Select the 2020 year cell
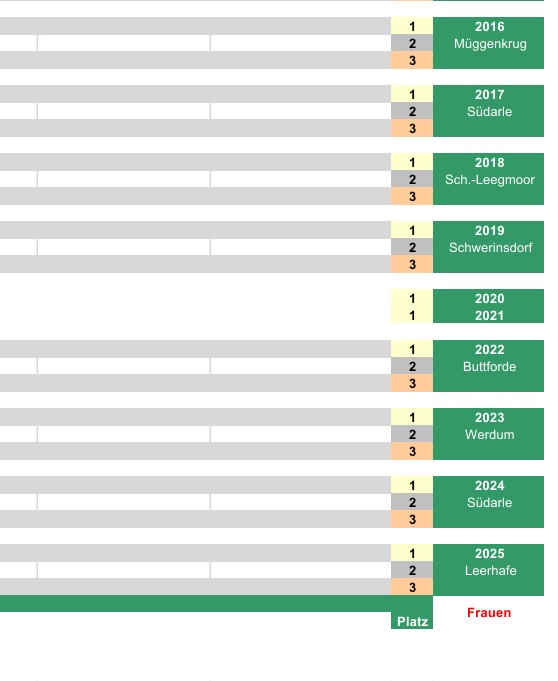Viewport: 558px width, 681px height. 489,298
